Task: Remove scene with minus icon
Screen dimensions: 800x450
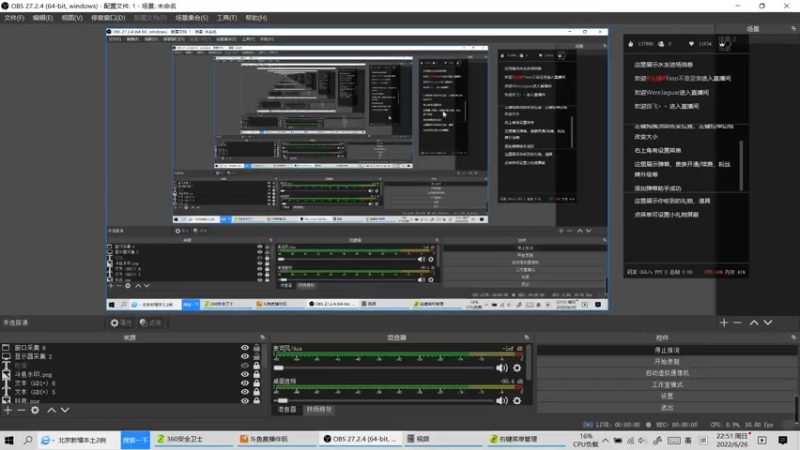Action: (x=737, y=322)
